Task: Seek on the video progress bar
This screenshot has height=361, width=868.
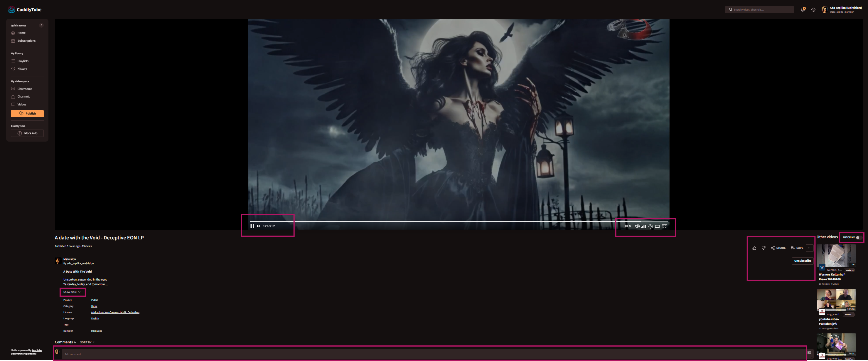Action: point(438,221)
